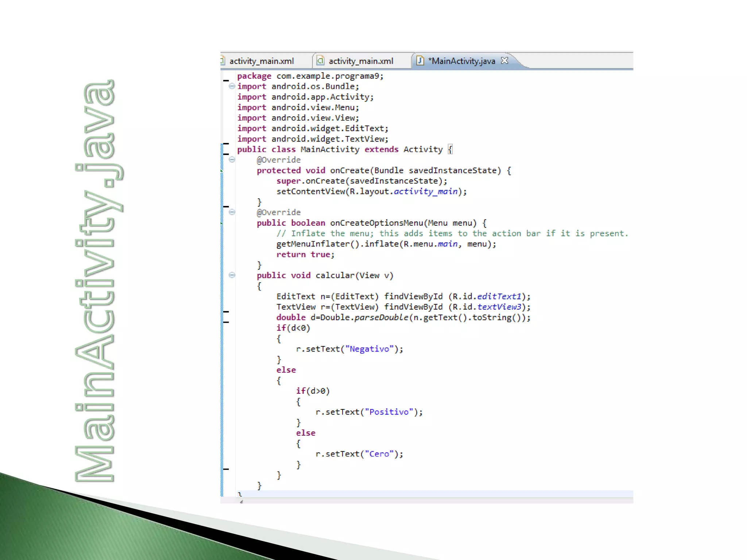Switch to the first activity_main.xml tab
747x560 pixels.
click(261, 61)
